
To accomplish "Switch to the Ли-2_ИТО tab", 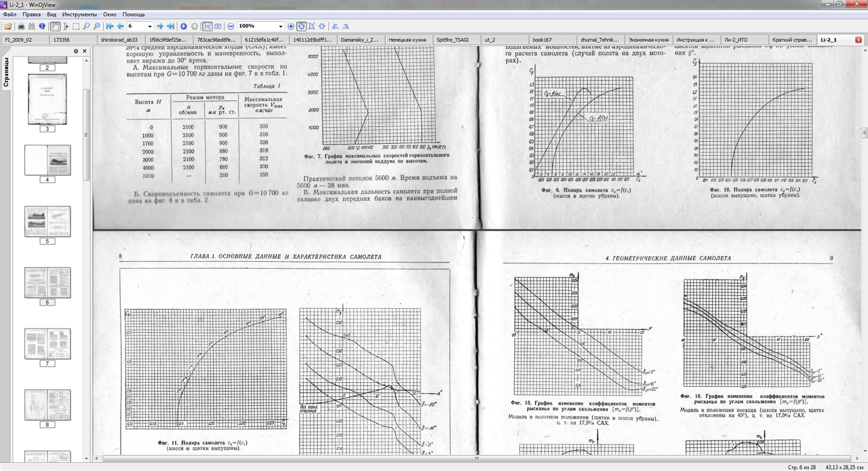I will [x=745, y=40].
